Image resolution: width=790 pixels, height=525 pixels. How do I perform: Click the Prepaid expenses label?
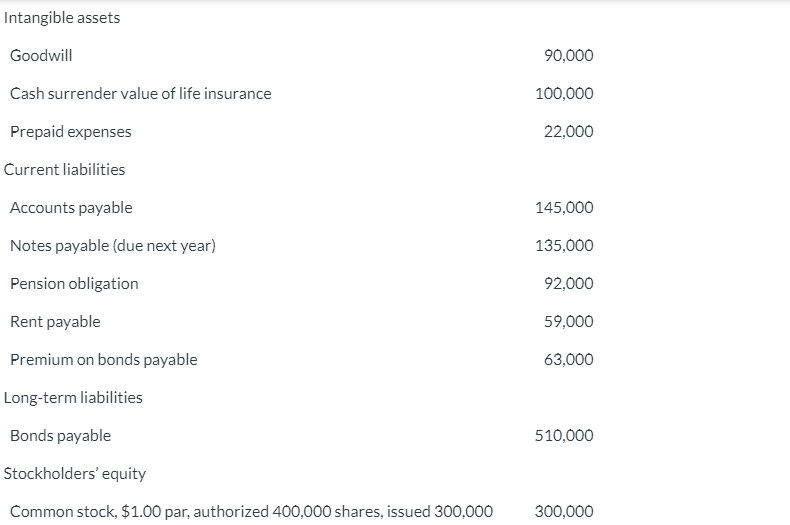click(70, 131)
